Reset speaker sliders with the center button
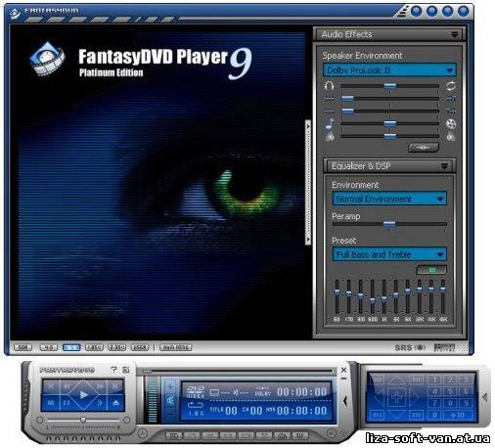This screenshot has height=448, width=495. [x=424, y=148]
